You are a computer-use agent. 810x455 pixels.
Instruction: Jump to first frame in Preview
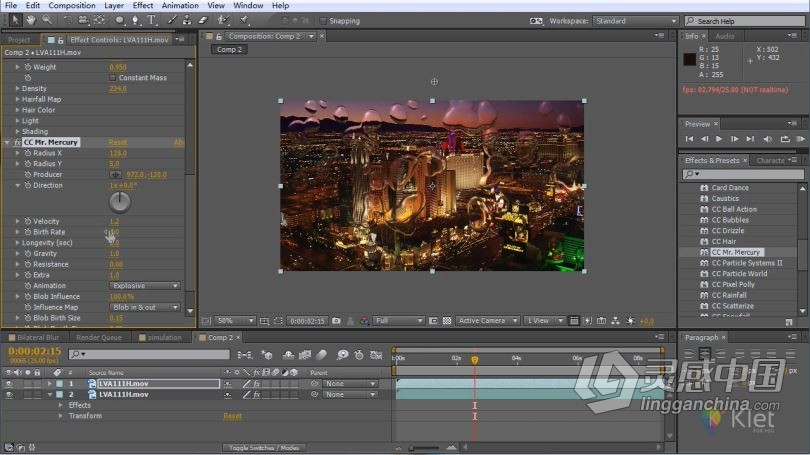tap(689, 139)
